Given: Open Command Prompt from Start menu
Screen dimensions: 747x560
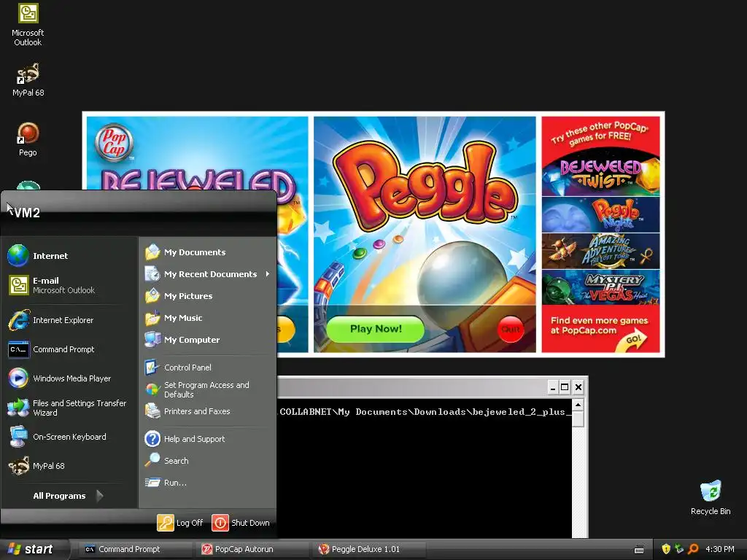Looking at the screenshot, I should point(69,349).
